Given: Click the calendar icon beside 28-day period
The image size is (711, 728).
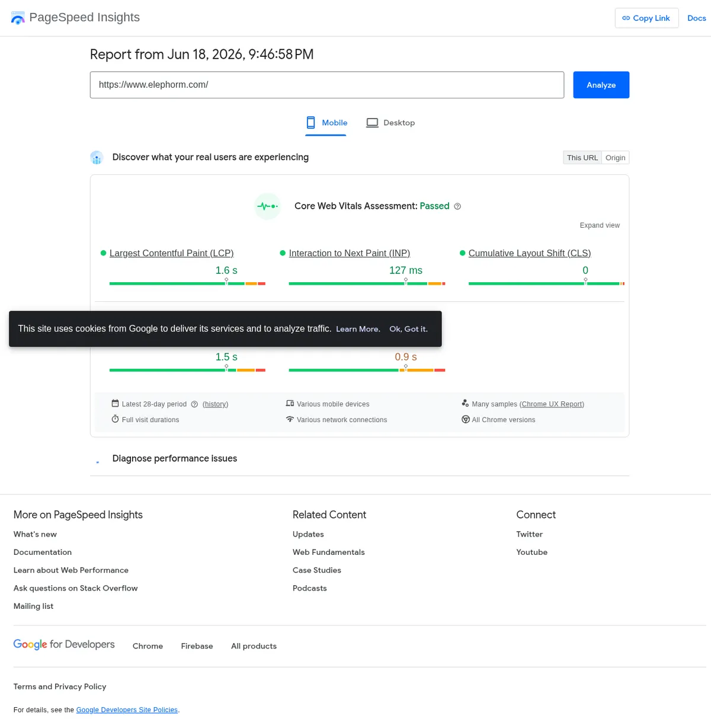Looking at the screenshot, I should (115, 404).
